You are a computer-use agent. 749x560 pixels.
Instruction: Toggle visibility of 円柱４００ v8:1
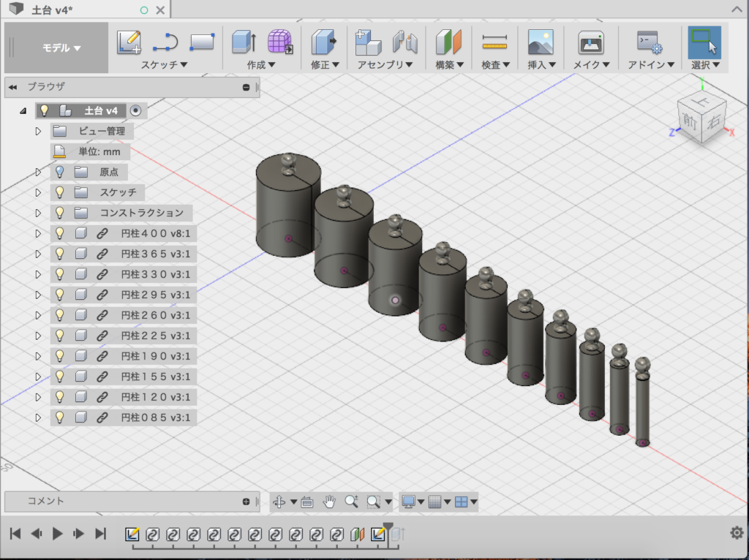tap(59, 233)
